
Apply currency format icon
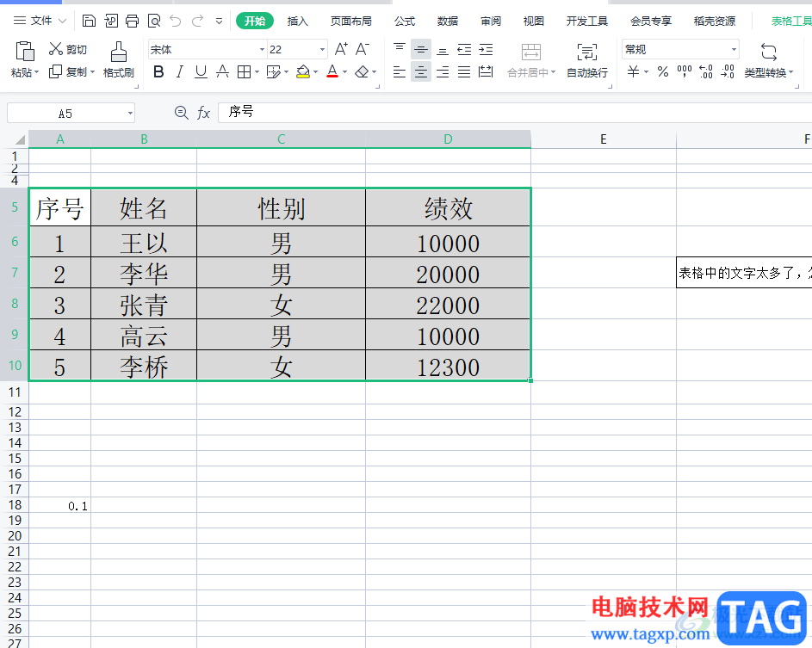(634, 71)
